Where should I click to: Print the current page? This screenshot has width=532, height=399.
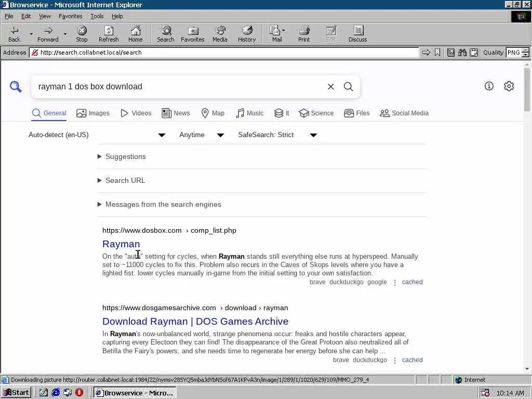(x=304, y=34)
